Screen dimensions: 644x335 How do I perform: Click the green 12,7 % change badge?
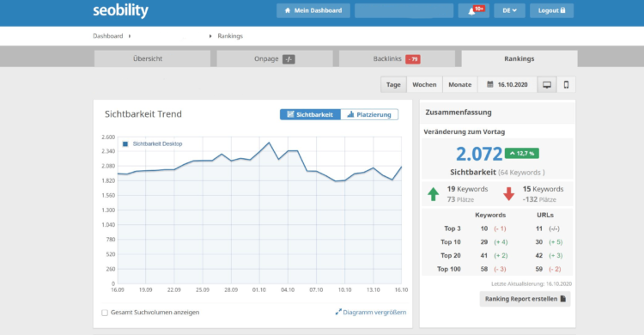coord(521,153)
